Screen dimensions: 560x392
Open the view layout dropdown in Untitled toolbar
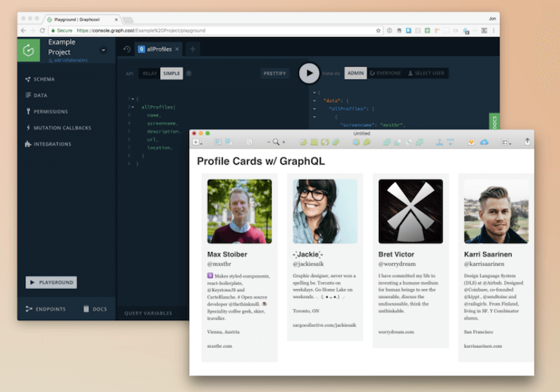(506, 142)
